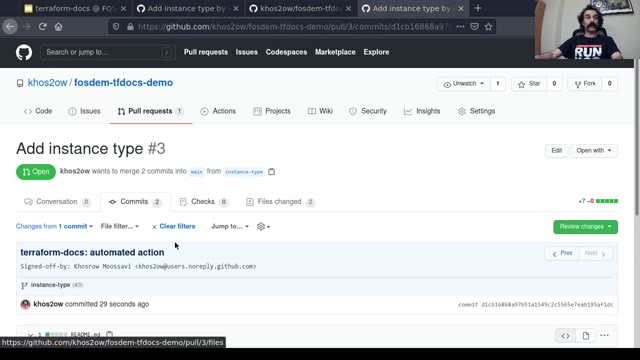
Task: Select the Commits tab
Action: [x=135, y=202]
